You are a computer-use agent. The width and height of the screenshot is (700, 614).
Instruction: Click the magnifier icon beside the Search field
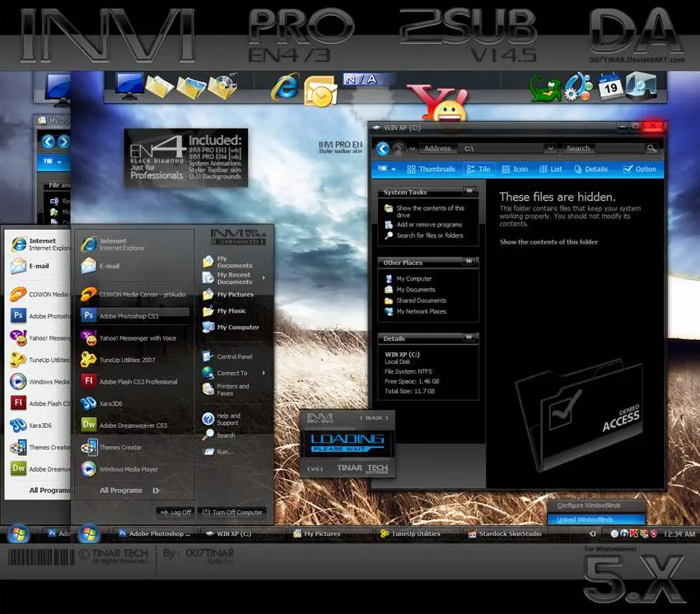tap(651, 148)
